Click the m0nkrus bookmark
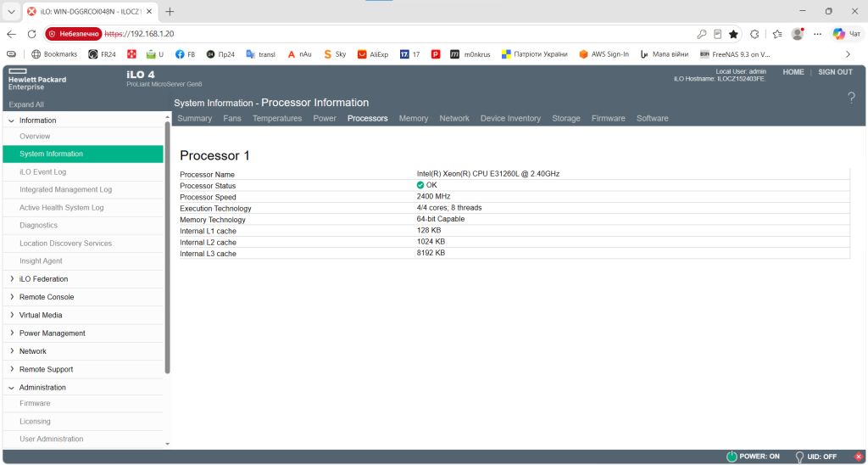The width and height of the screenshot is (868, 465). point(470,54)
